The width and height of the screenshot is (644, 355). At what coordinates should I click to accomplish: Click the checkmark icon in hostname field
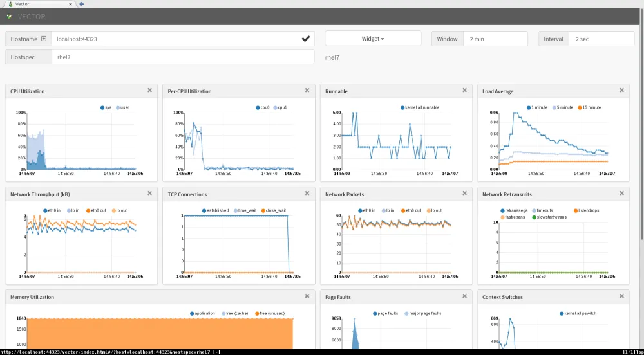pos(305,39)
